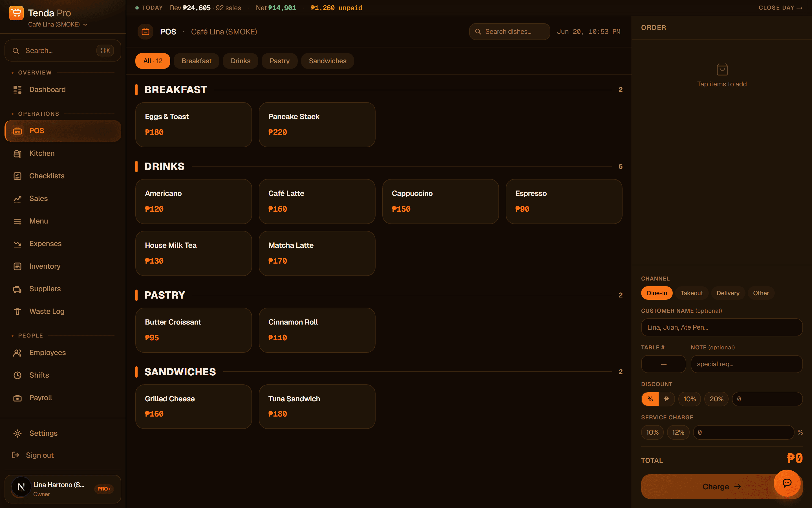
Task: View Shifts
Action: [63, 375]
